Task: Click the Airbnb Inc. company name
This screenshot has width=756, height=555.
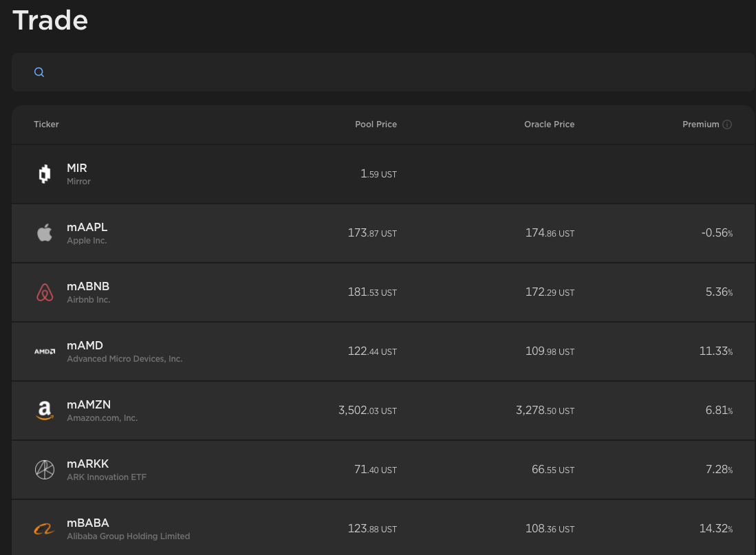Action: tap(89, 300)
